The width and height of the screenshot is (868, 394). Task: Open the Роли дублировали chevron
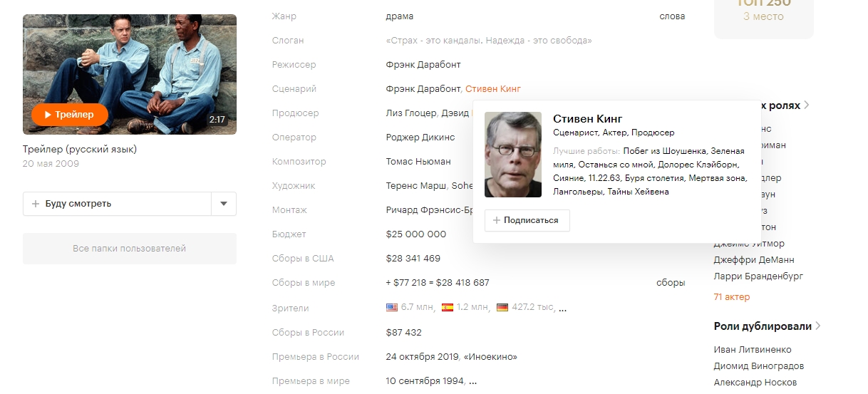pos(818,326)
